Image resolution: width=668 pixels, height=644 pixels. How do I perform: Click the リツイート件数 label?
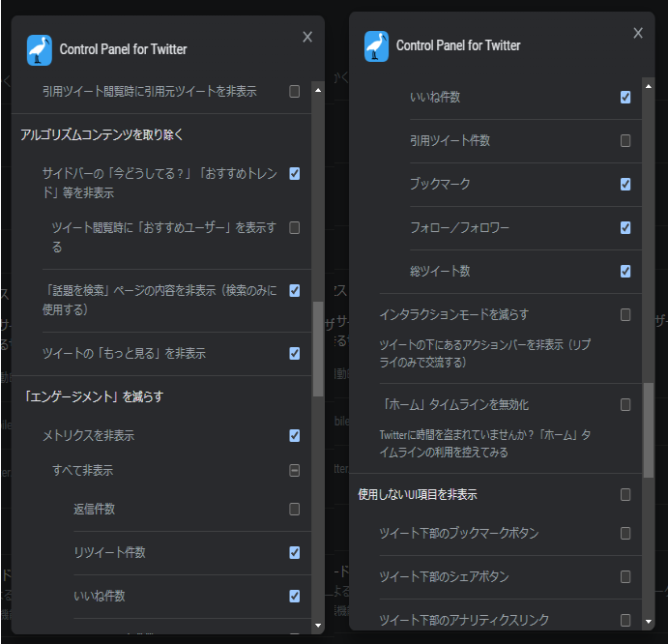[109, 553]
